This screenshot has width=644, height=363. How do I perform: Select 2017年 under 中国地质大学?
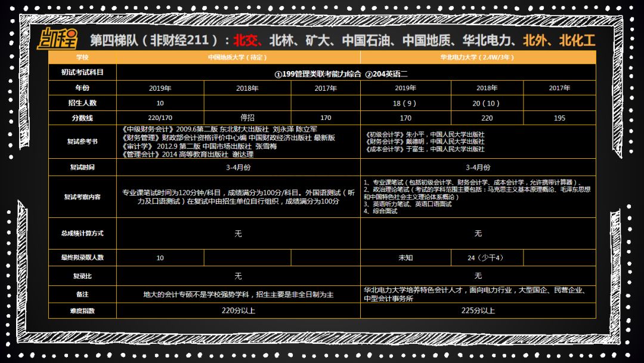point(326,88)
